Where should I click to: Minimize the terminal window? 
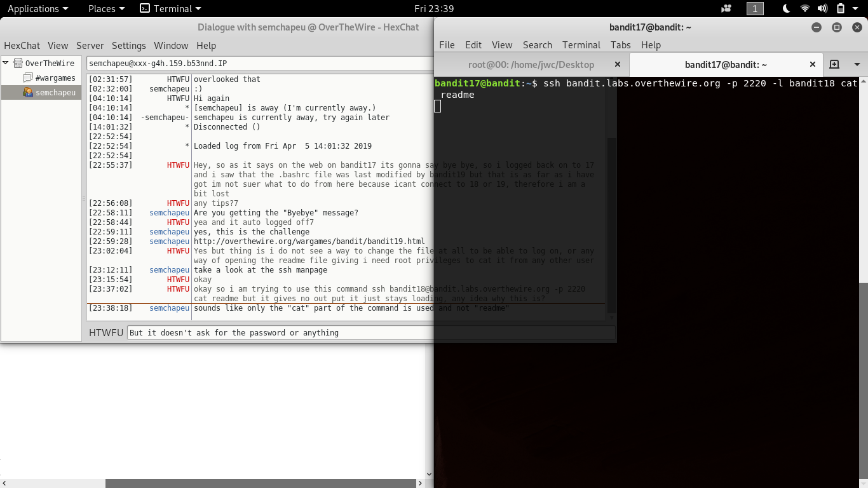(x=817, y=27)
